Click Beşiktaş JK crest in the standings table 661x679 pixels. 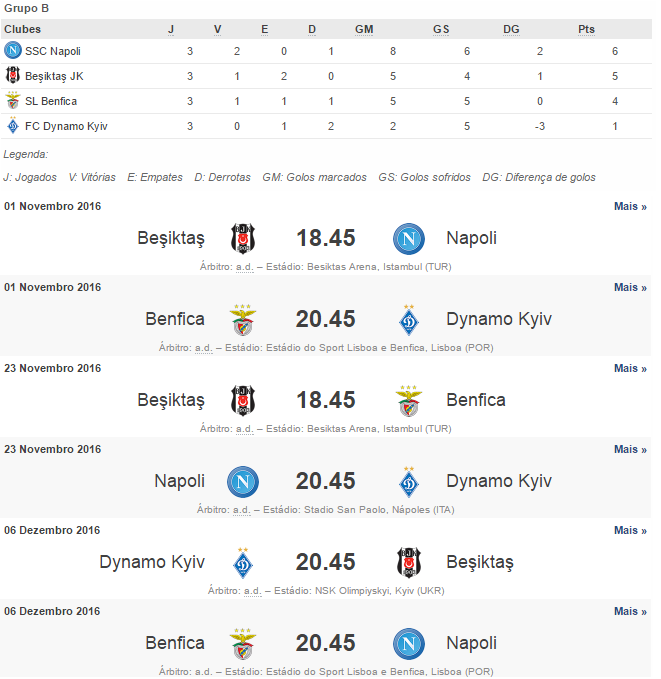coord(13,76)
